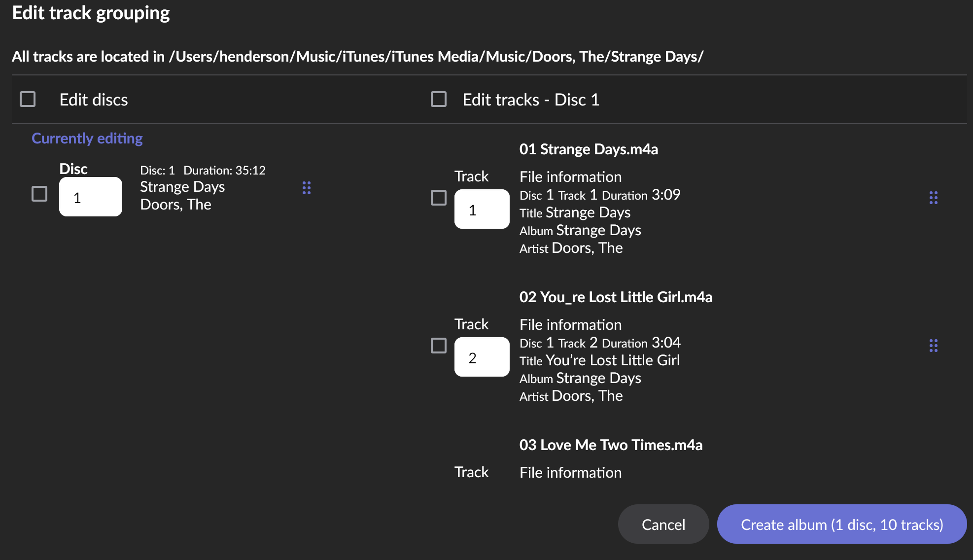This screenshot has width=973, height=560.
Task: Click the Edit track grouping title
Action: click(91, 13)
